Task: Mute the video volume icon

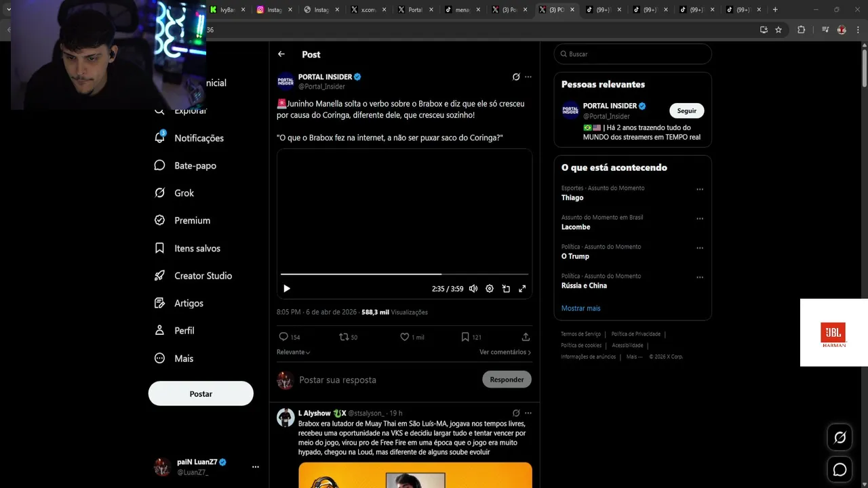Action: [x=473, y=289]
